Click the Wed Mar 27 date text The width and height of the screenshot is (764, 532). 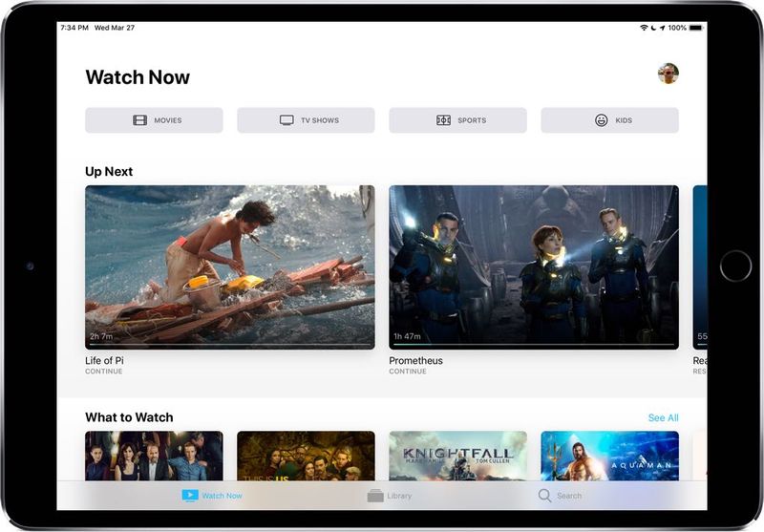115,28
